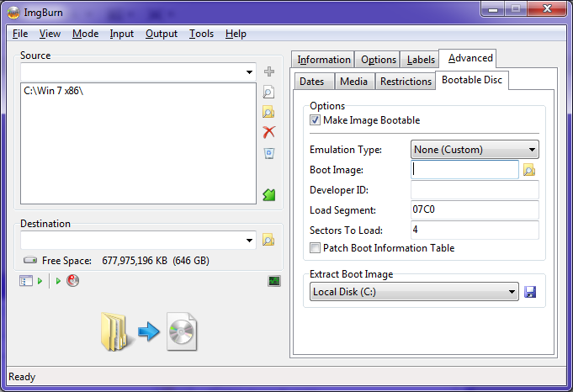The width and height of the screenshot is (573, 392).
Task: Open the Mode menu
Action: pos(85,34)
